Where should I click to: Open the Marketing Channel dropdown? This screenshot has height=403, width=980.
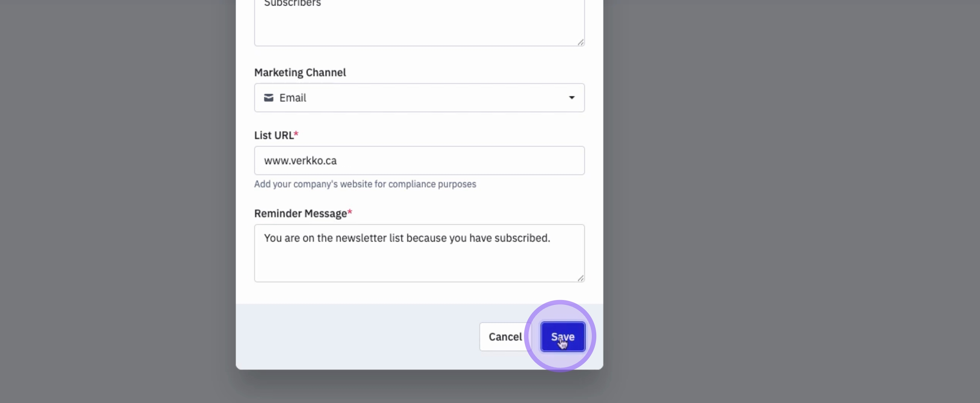tap(419, 98)
